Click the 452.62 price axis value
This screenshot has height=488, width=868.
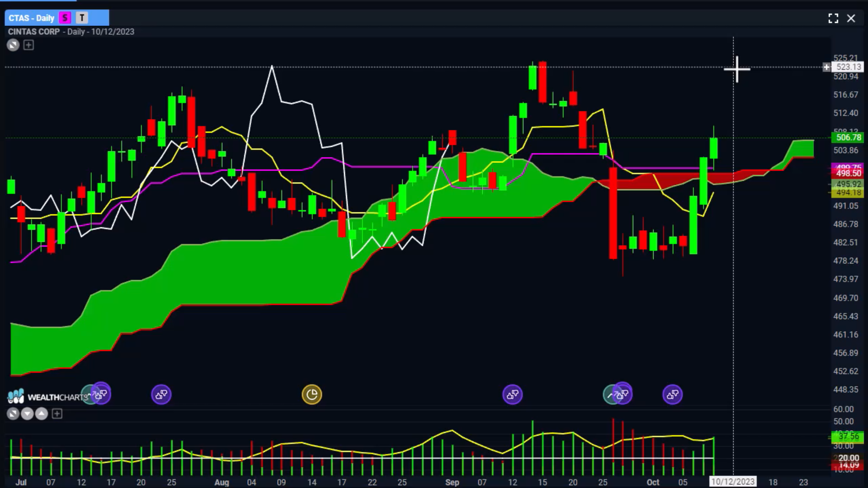click(x=846, y=371)
